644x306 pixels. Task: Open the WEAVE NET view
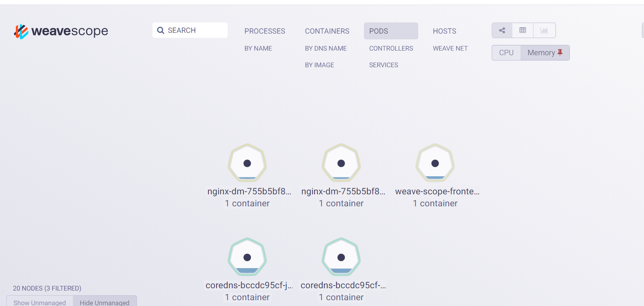tap(450, 48)
